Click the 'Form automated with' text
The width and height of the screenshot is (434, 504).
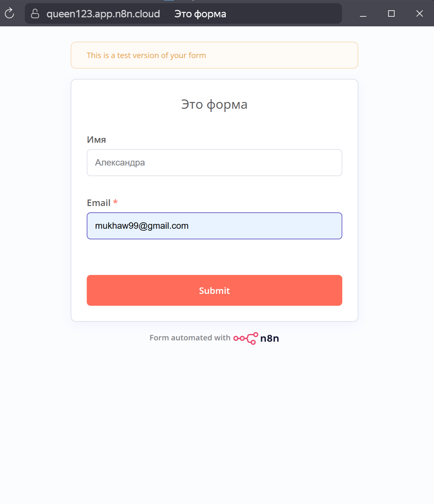[190, 338]
